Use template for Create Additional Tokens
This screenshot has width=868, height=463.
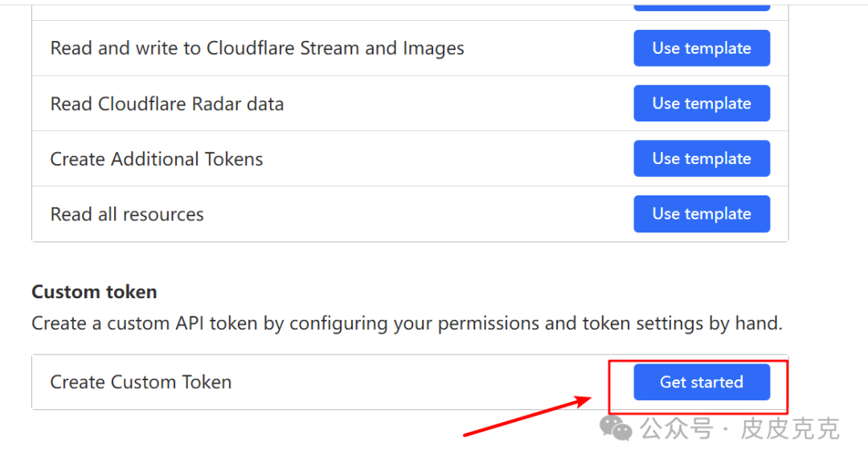[702, 158]
